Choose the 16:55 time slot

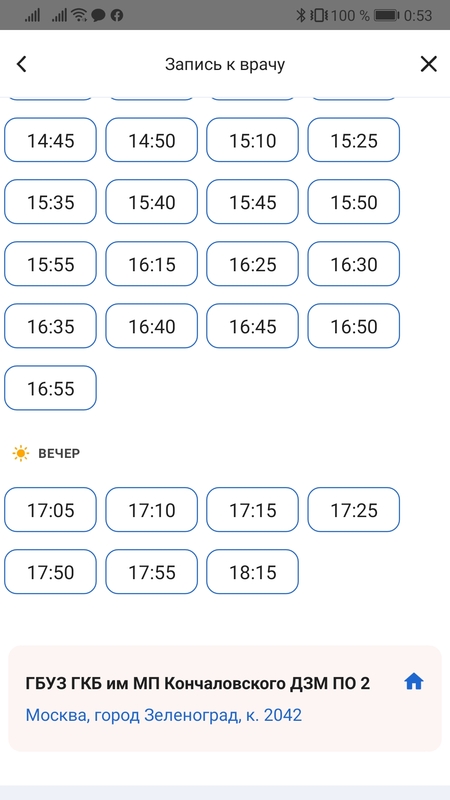click(50, 388)
